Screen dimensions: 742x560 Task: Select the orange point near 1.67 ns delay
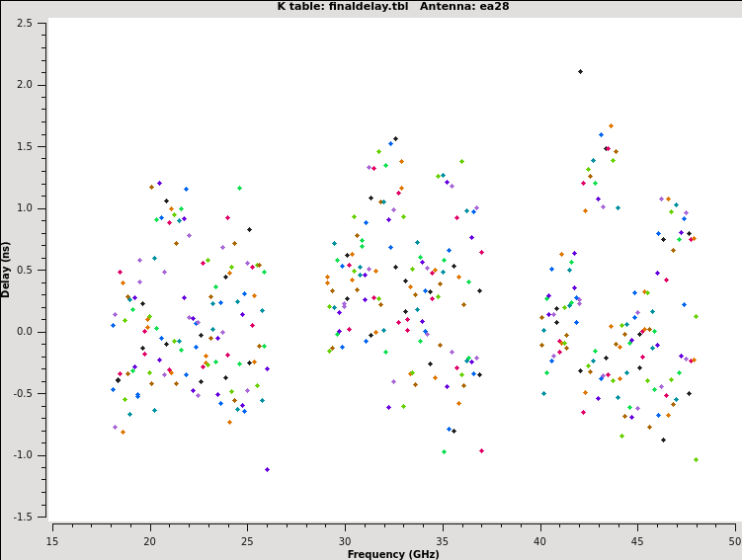point(611,125)
